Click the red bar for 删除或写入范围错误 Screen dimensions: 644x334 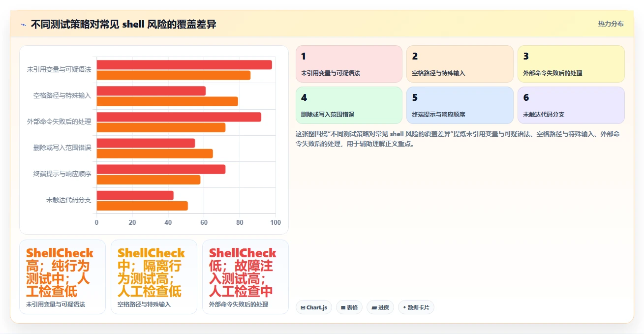(146, 143)
